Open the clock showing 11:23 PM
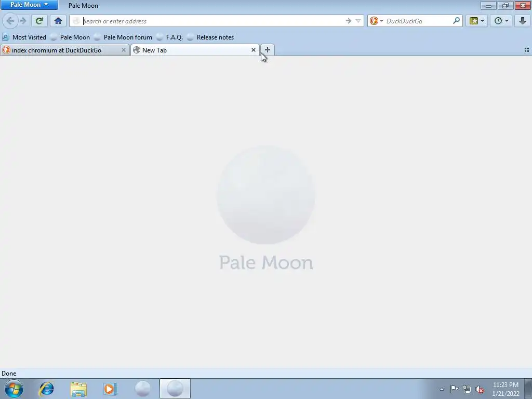The image size is (532, 399). point(506,389)
